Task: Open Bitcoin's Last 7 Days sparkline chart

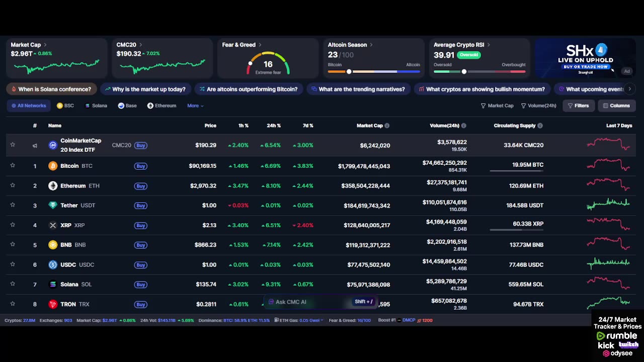Action: click(608, 165)
